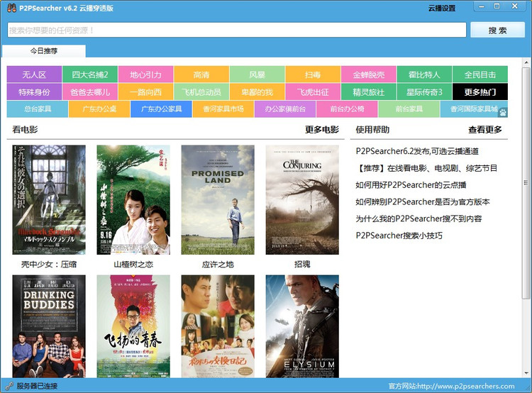532x393 pixels.
Task: Open the 无人区 hot tag
Action: tap(34, 74)
